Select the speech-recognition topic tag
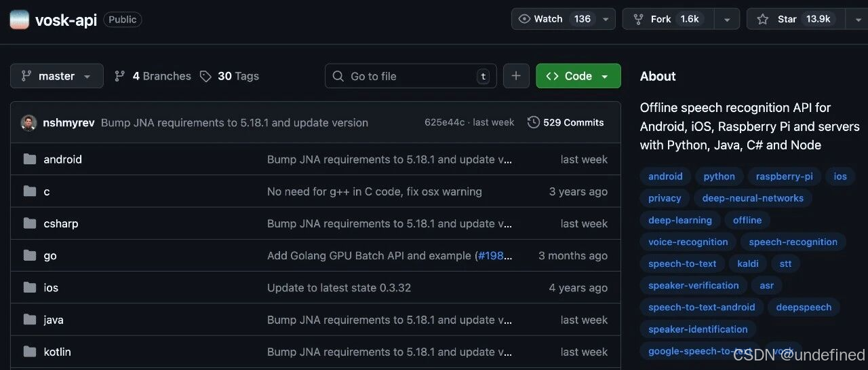 coord(793,242)
